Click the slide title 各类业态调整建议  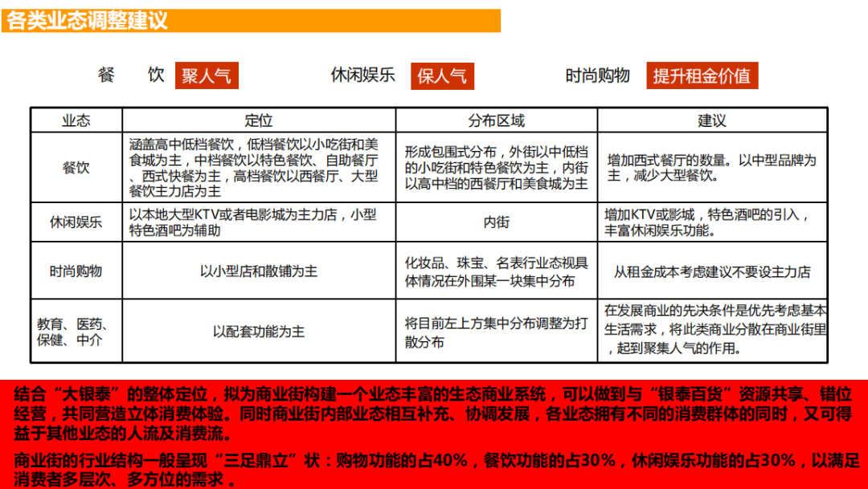click(87, 21)
